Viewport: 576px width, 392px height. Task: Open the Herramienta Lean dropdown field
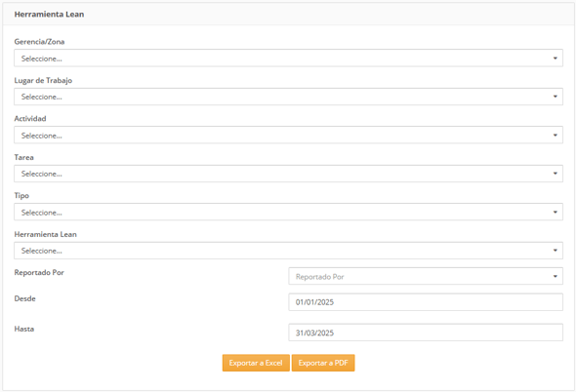pos(288,251)
